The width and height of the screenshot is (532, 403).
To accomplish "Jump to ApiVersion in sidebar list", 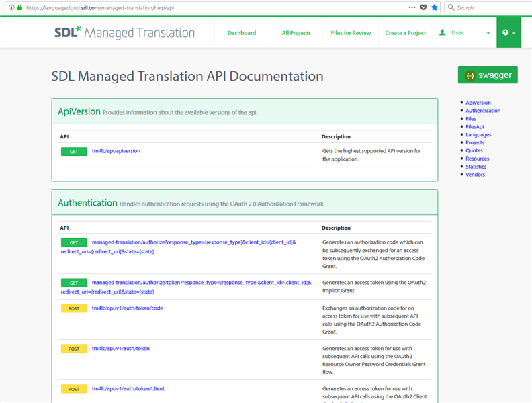I will pyautogui.click(x=478, y=103).
